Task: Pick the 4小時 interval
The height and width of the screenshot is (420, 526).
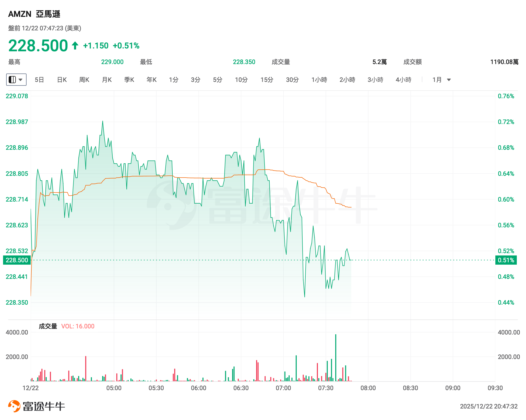Action: coord(403,80)
